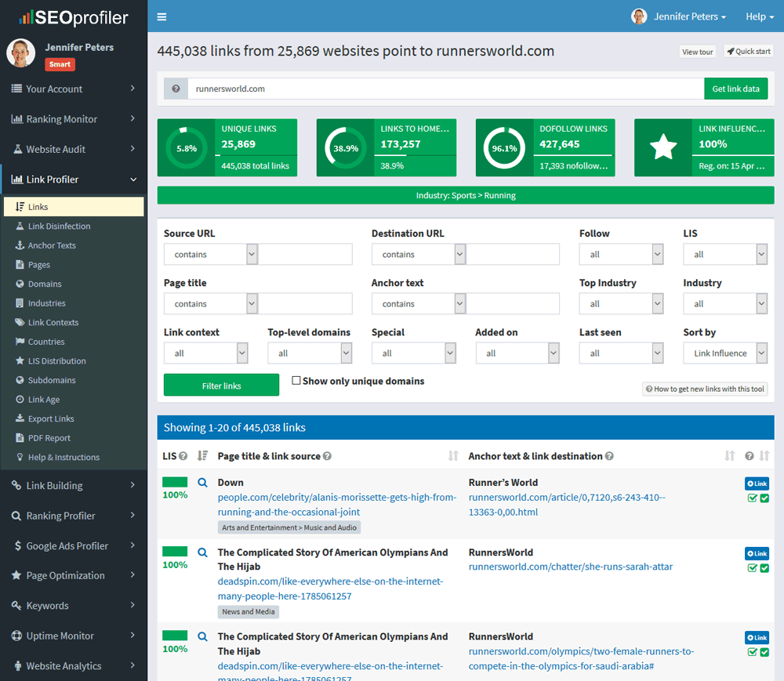Open the Destination URL contains dropdown
Viewport: 784px width, 681px height.
pos(419,255)
